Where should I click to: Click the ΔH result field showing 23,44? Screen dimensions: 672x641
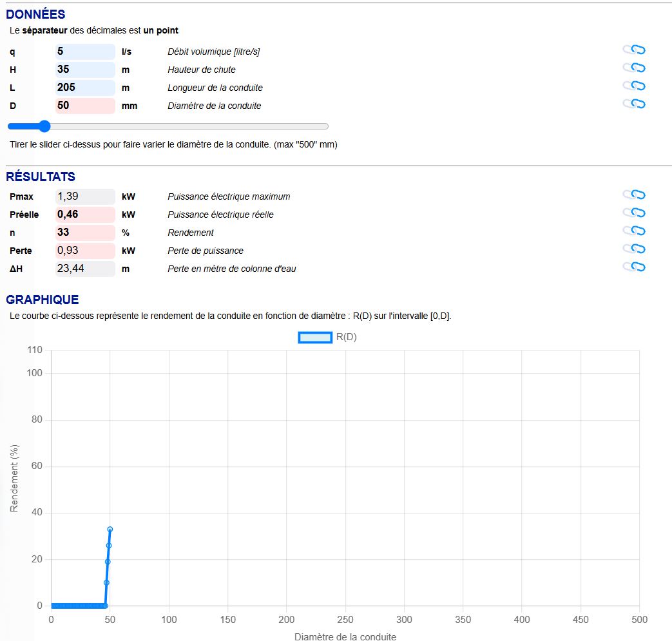tap(85, 269)
